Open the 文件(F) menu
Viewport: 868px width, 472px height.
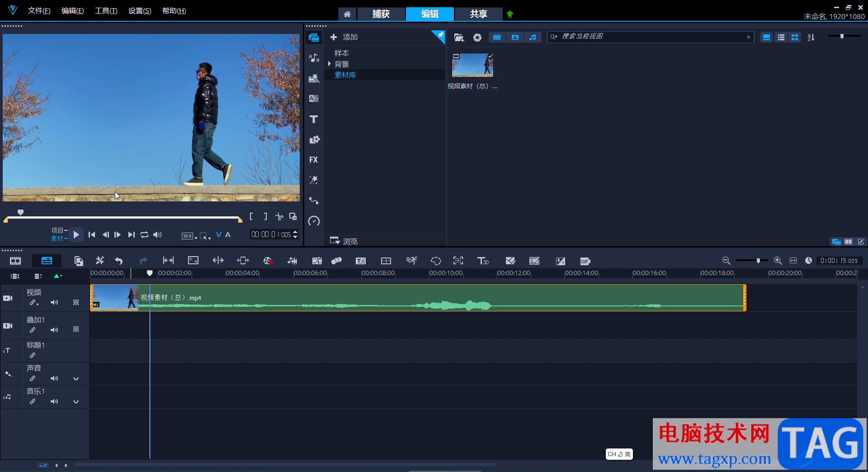[39, 11]
